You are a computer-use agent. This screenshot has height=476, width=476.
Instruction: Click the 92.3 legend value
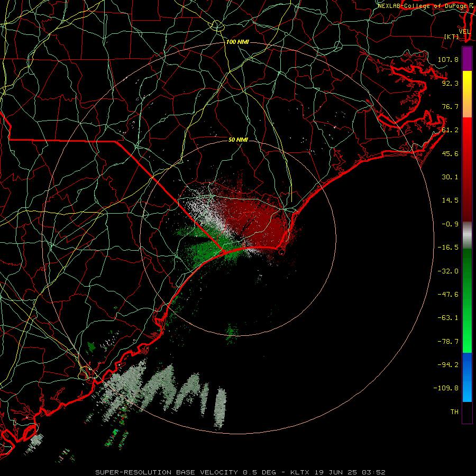tap(450, 83)
